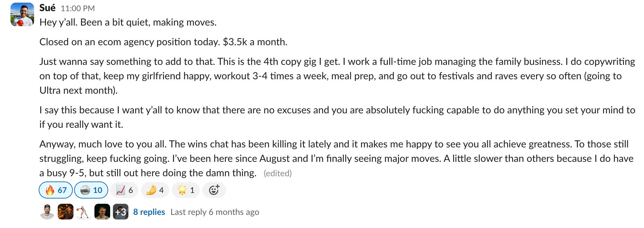The width and height of the screenshot is (644, 228).
Task: Click the Sué sender name
Action: point(47,8)
